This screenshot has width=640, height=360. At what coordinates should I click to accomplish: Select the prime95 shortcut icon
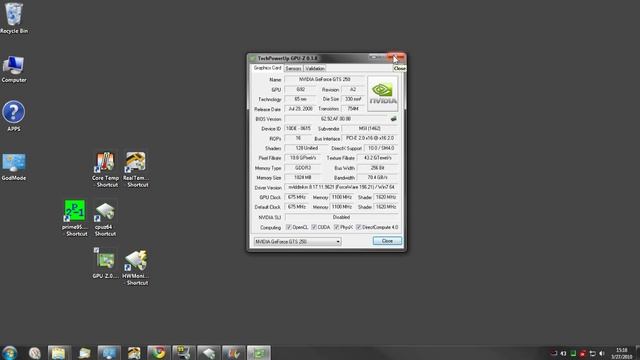click(x=75, y=218)
